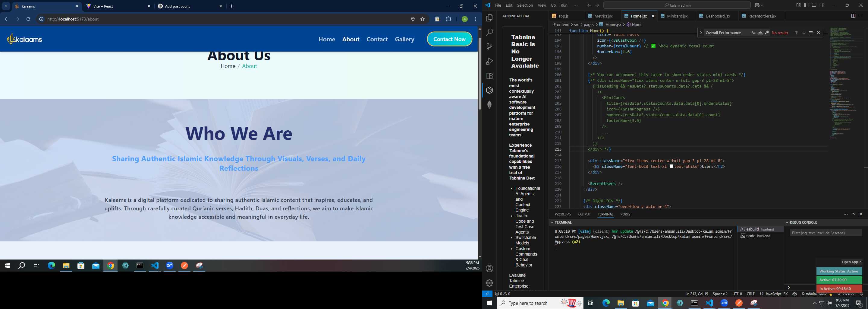Toggle Find in Selection option
868x309 pixels.
click(811, 33)
